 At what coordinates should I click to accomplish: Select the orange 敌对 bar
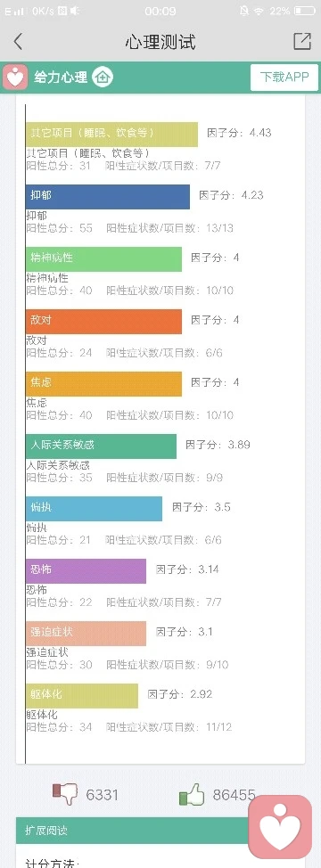pos(104,321)
